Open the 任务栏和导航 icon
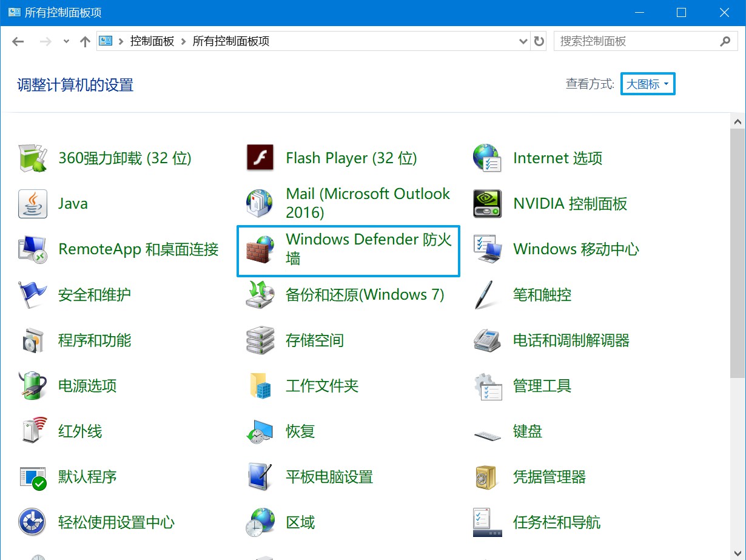 [488, 522]
